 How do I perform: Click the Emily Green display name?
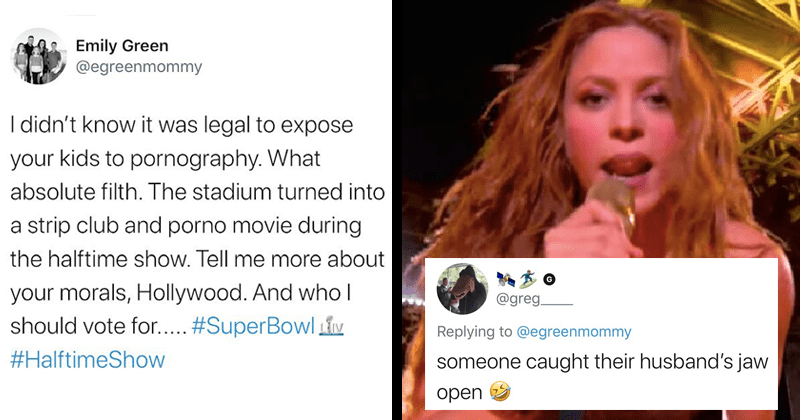pyautogui.click(x=122, y=46)
